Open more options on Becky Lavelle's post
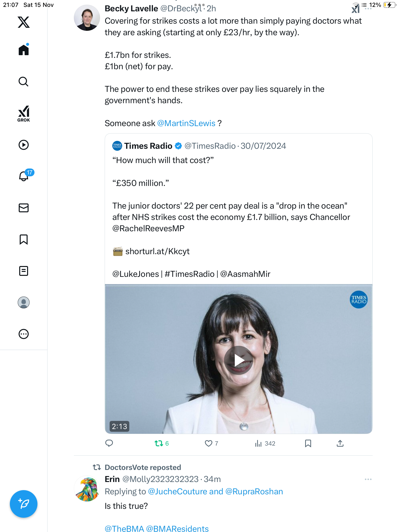This screenshot has height=532, width=399. point(368,9)
